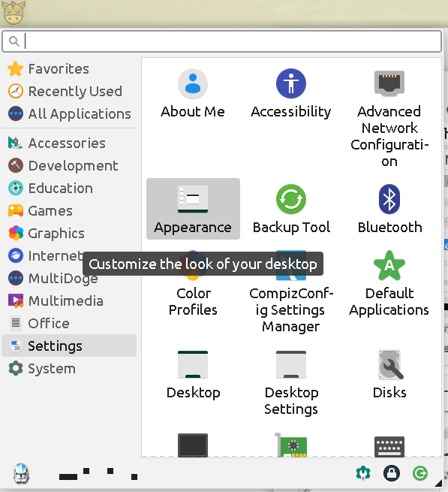The width and height of the screenshot is (448, 492).
Task: Open the Accessories category
Action: click(x=69, y=143)
